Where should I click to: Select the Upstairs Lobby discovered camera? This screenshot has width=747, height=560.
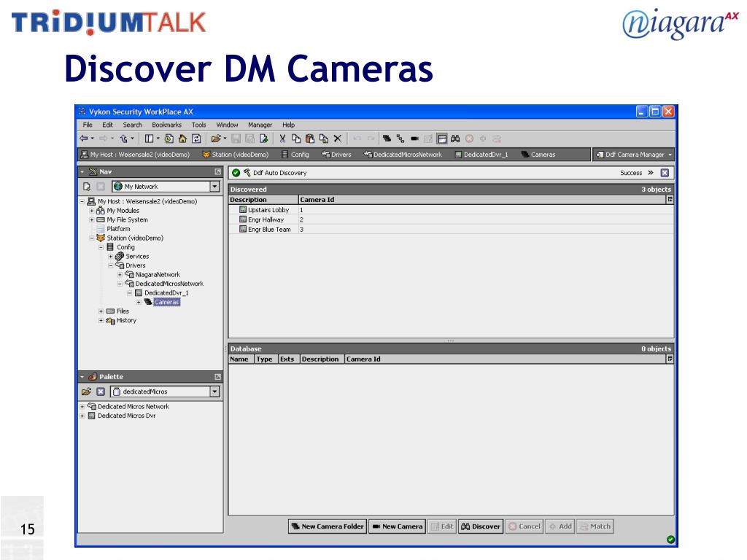tap(451, 210)
